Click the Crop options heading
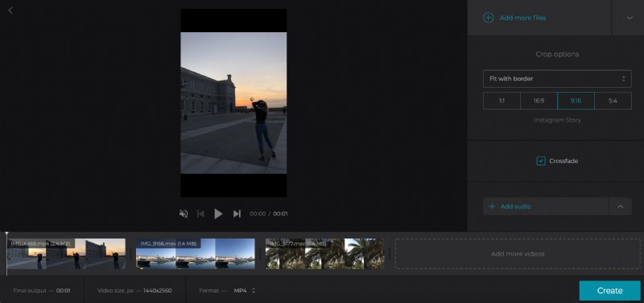 557,54
